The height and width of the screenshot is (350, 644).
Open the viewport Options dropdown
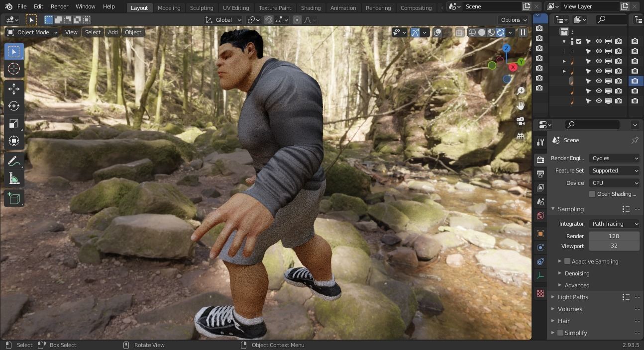pos(514,20)
